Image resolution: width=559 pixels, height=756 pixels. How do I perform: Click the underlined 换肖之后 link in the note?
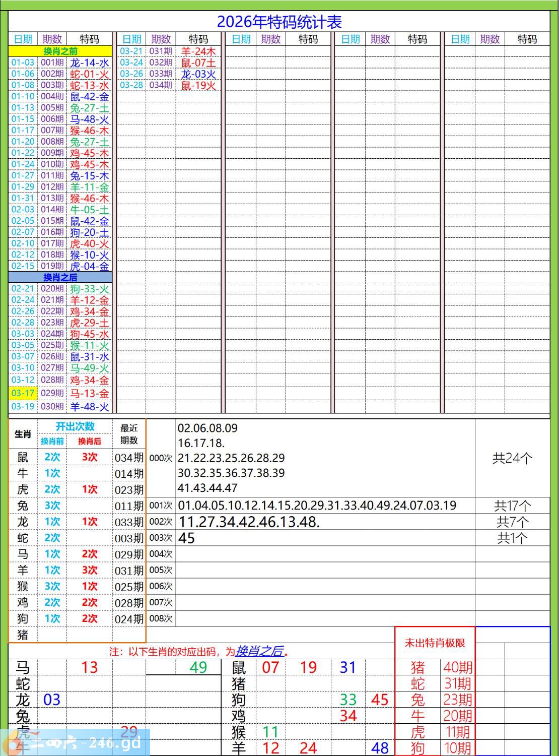pos(259,651)
